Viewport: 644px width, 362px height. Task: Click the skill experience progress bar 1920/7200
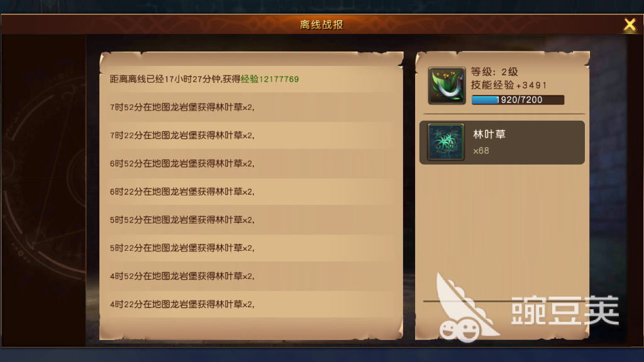click(x=518, y=100)
